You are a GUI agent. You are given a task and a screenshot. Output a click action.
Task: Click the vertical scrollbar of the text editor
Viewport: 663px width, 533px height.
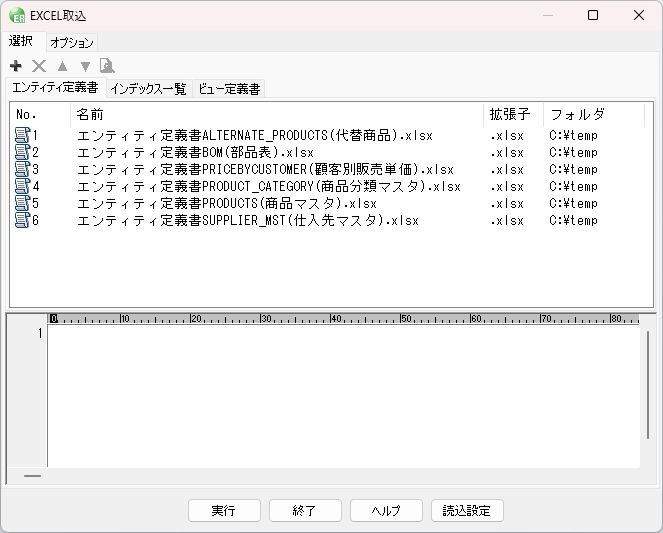(647, 385)
